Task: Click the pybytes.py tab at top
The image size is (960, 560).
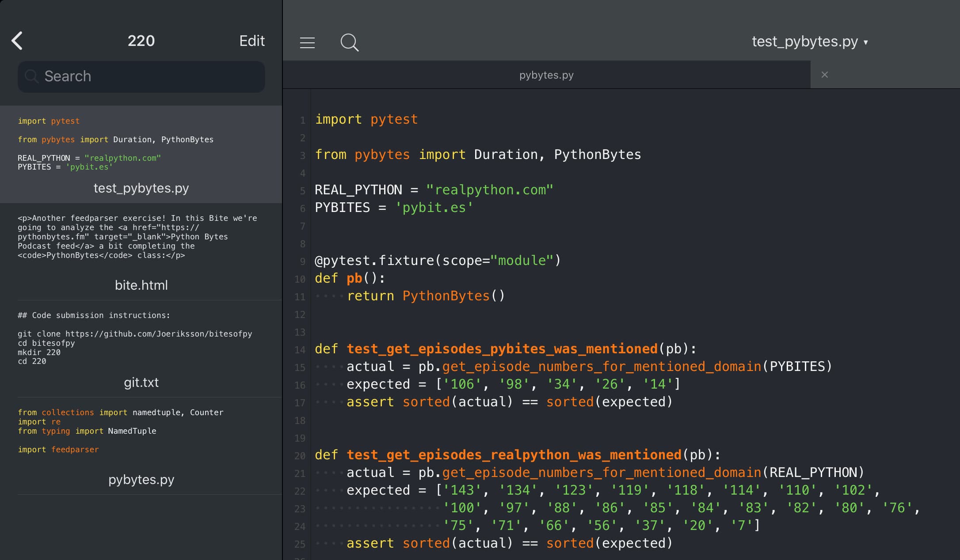Action: (548, 75)
